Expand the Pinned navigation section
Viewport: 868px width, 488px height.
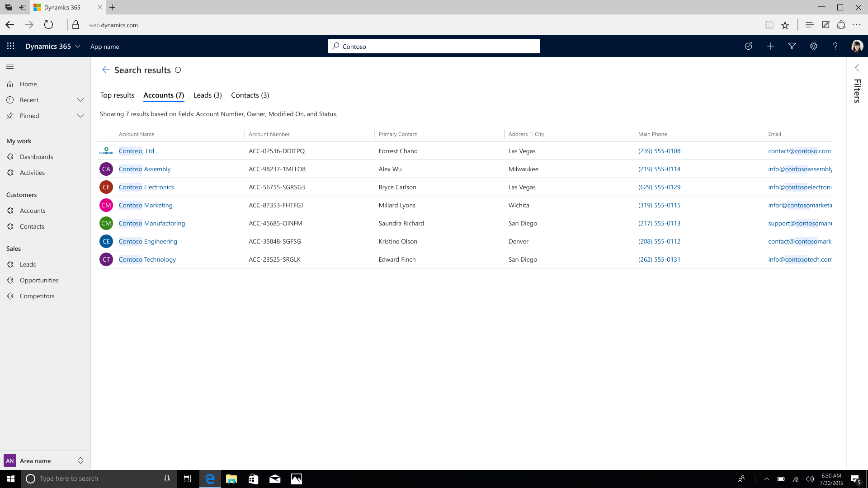click(x=80, y=116)
